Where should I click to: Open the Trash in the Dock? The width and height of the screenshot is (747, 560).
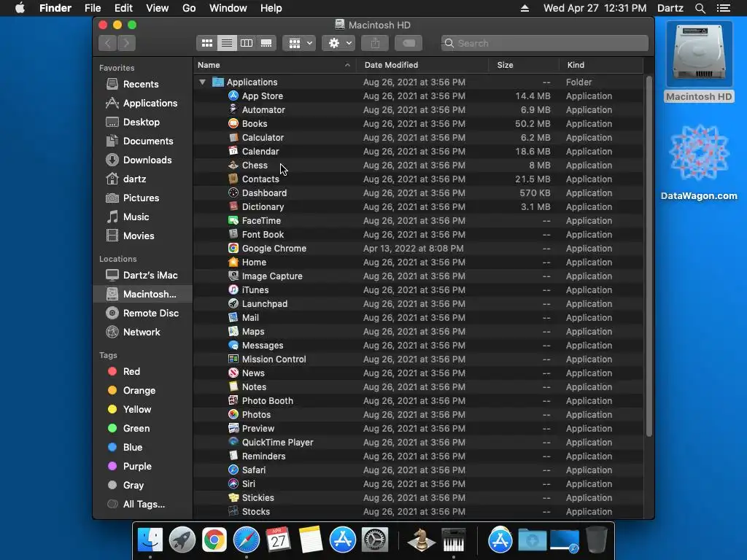tap(597, 540)
